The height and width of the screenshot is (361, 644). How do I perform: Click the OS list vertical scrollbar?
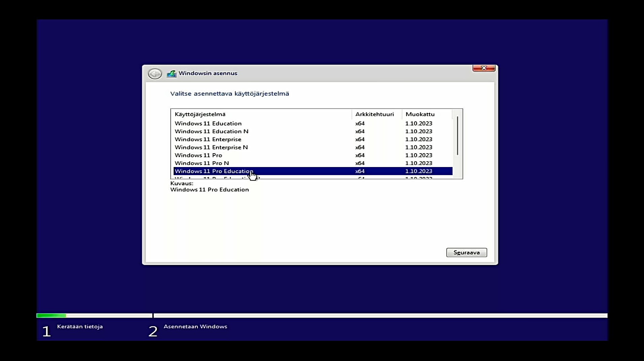pos(457,135)
